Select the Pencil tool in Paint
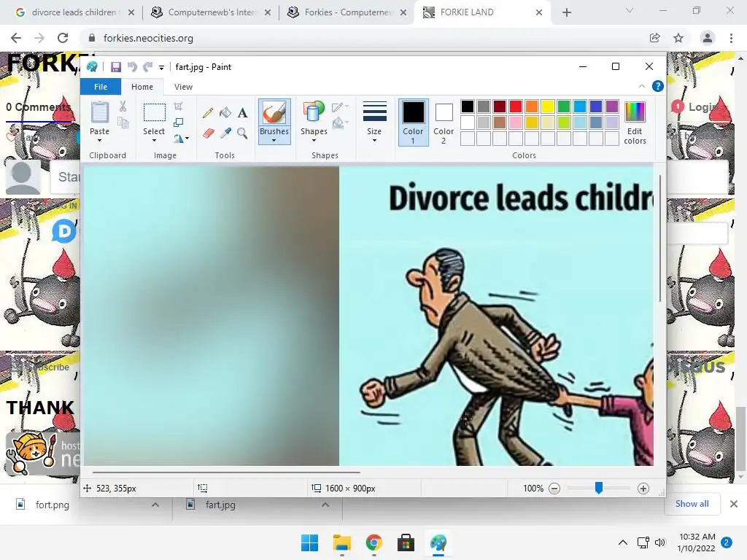Screen dimensions: 747x560 pyautogui.click(x=207, y=113)
